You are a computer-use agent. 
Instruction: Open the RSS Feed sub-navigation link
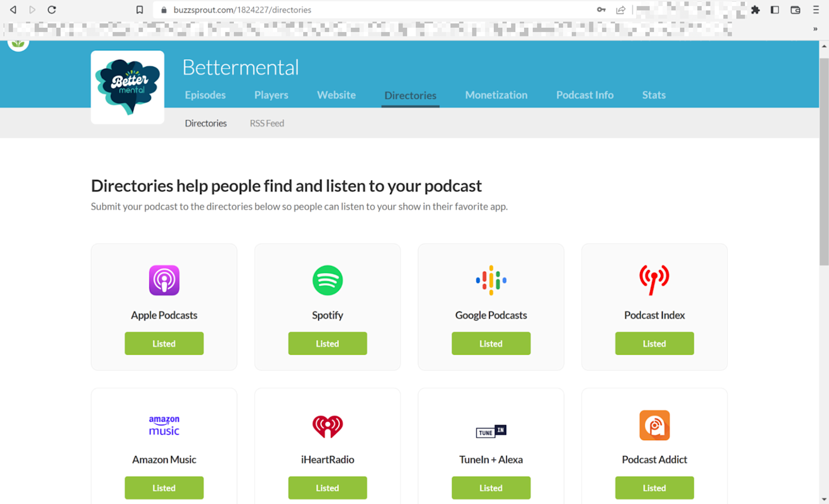click(267, 123)
